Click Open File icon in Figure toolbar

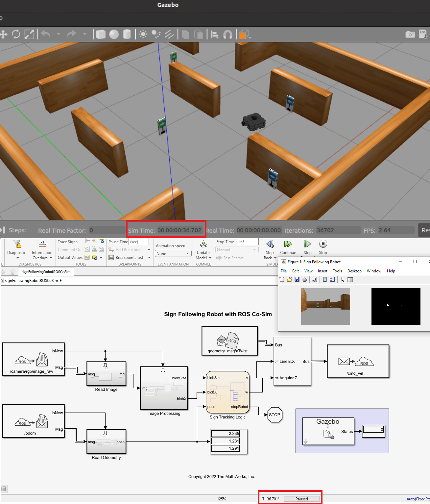tap(289, 279)
